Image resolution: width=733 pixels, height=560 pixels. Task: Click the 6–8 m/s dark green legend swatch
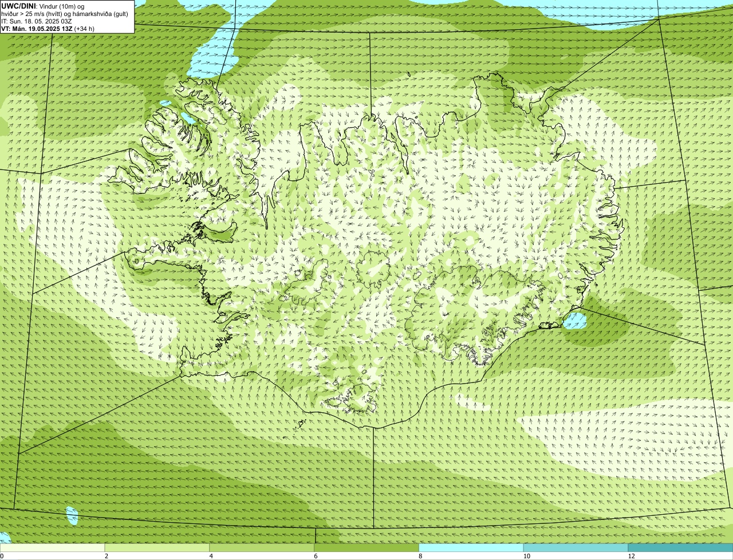click(x=366, y=548)
